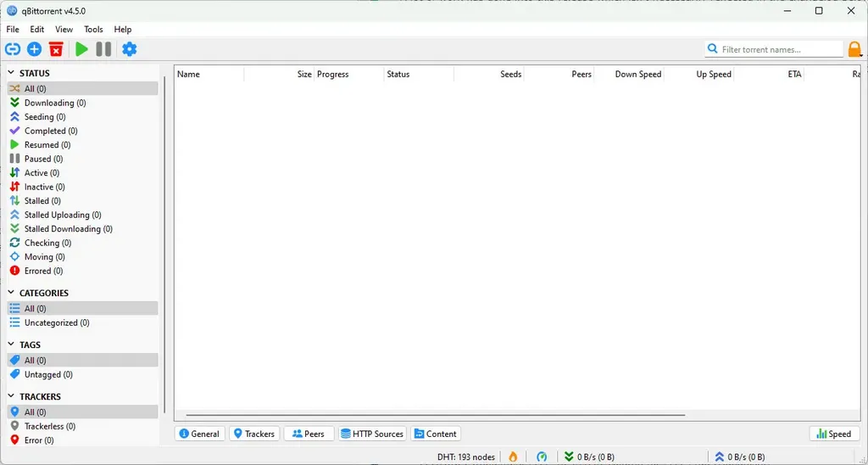Select Errored (0) status filter
This screenshot has height=465, width=868.
tap(82, 271)
